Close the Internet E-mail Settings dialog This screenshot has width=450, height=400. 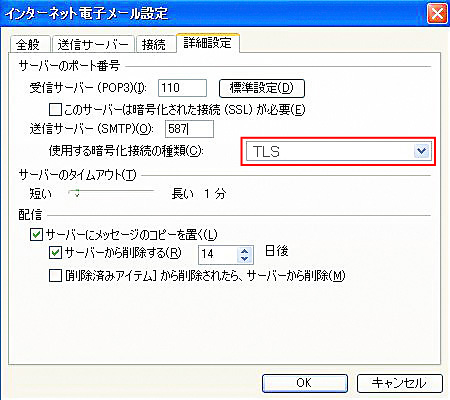(x=437, y=14)
